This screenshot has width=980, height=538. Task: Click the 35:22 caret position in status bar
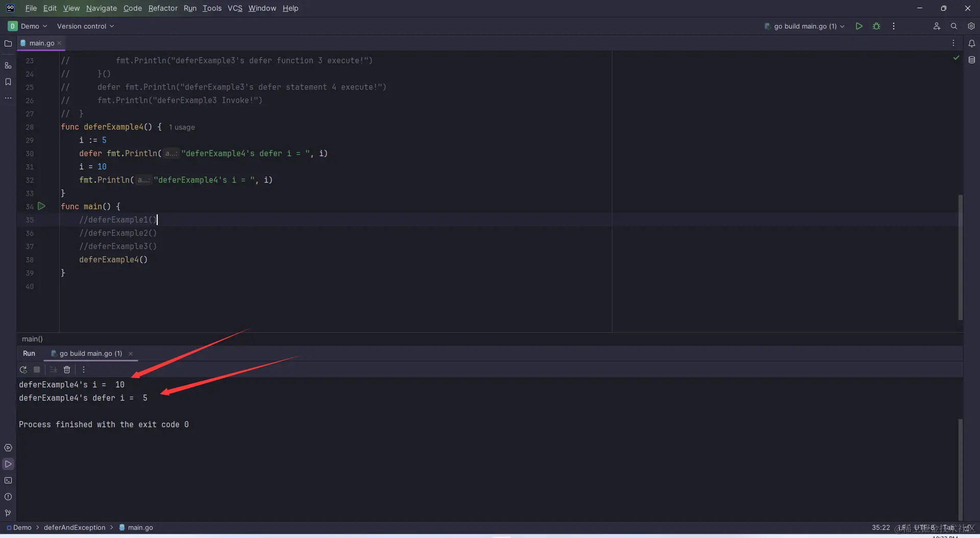click(880, 527)
